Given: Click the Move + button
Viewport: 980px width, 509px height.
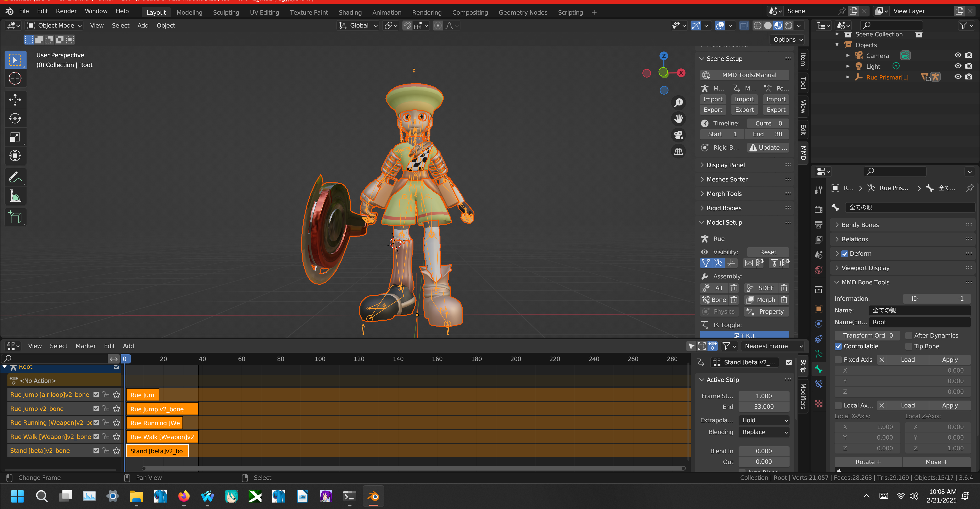Looking at the screenshot, I should pyautogui.click(x=936, y=462).
